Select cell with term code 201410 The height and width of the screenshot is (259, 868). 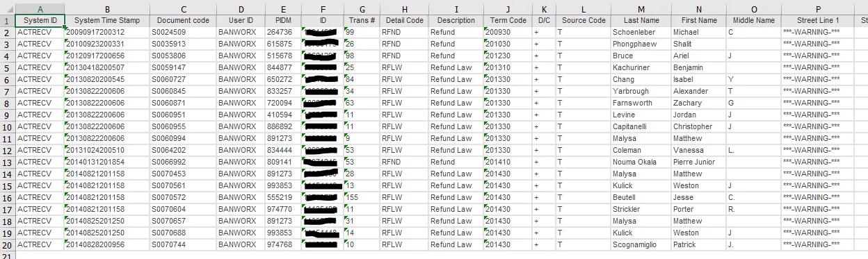pyautogui.click(x=508, y=162)
